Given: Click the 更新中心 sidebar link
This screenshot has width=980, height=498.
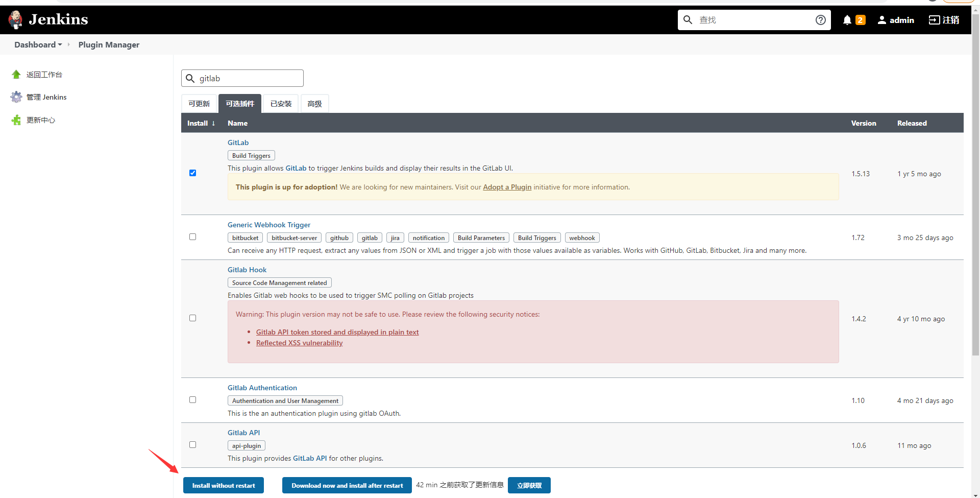Looking at the screenshot, I should click(41, 120).
